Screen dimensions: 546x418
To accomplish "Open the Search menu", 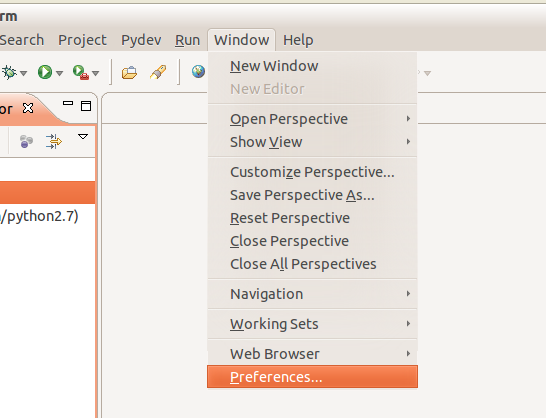I will pos(22,40).
